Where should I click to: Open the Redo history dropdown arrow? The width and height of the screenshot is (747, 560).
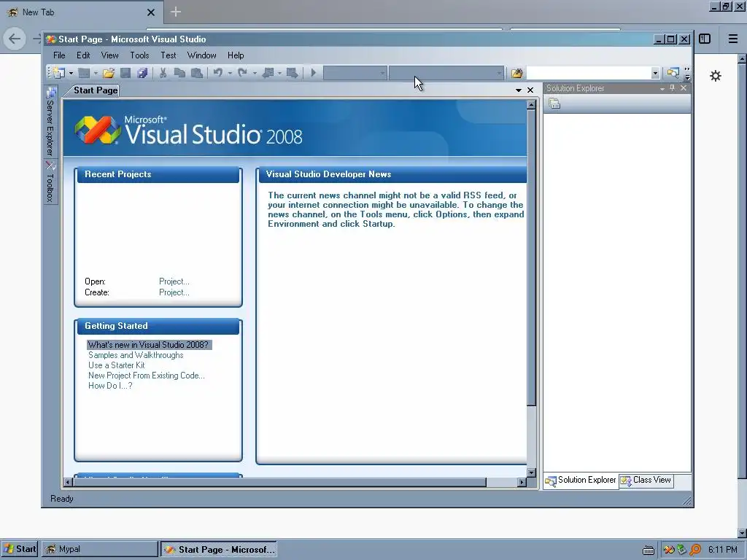click(255, 73)
